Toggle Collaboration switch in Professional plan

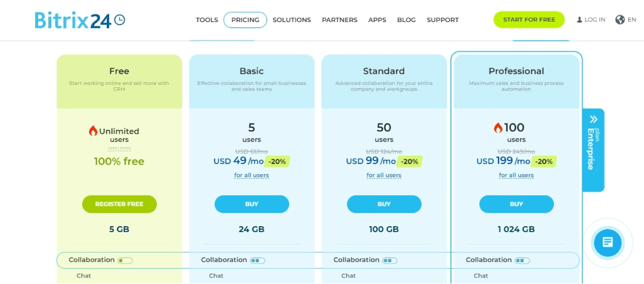(522, 260)
